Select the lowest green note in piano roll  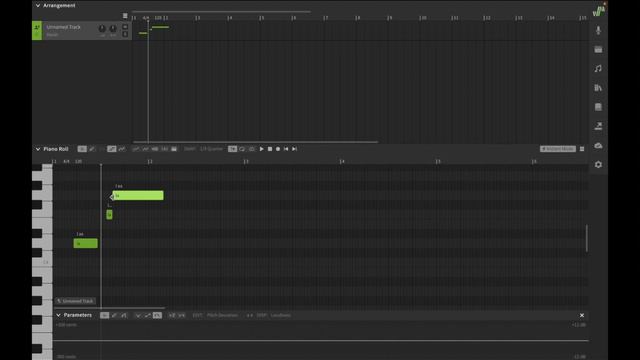[x=85, y=243]
